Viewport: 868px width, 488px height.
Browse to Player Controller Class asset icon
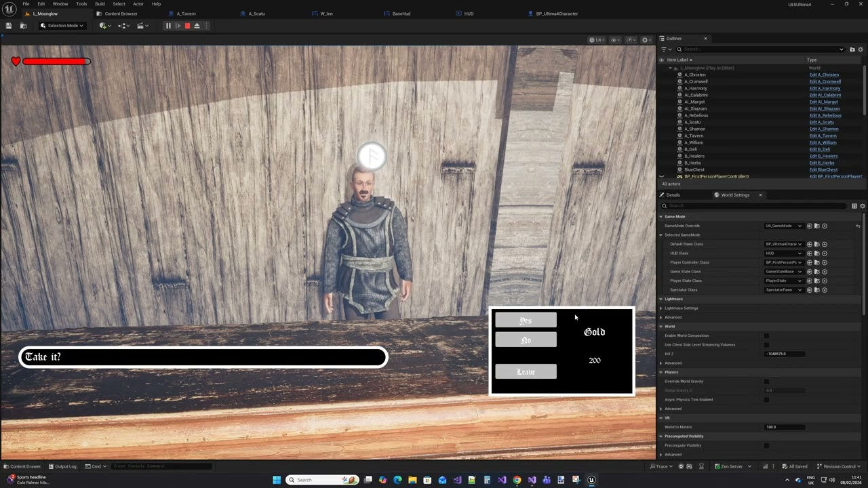point(817,262)
